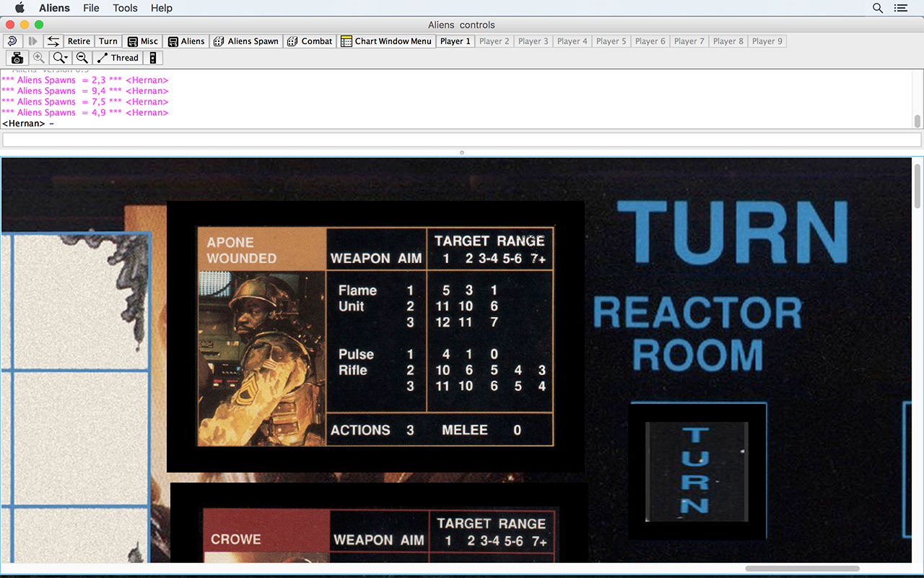This screenshot has width=924, height=578.
Task: Click the camera snapshot icon
Action: [17, 58]
